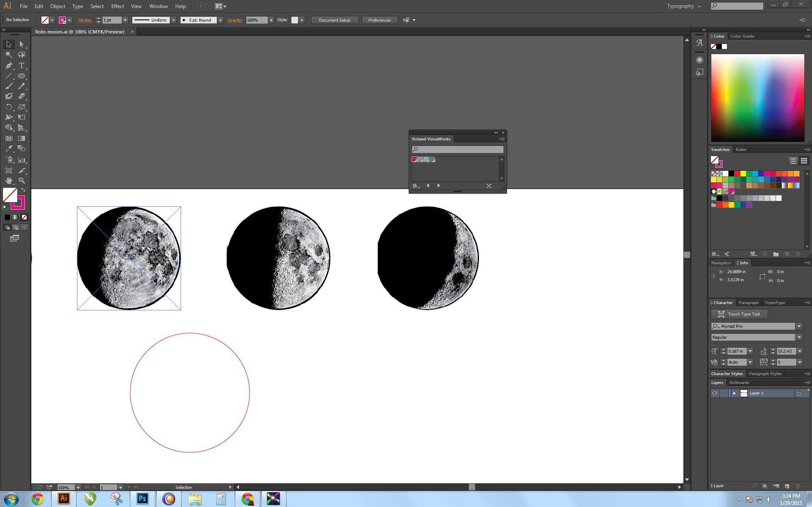Select the Pen tool
The height and width of the screenshot is (507, 812).
tap(9, 66)
